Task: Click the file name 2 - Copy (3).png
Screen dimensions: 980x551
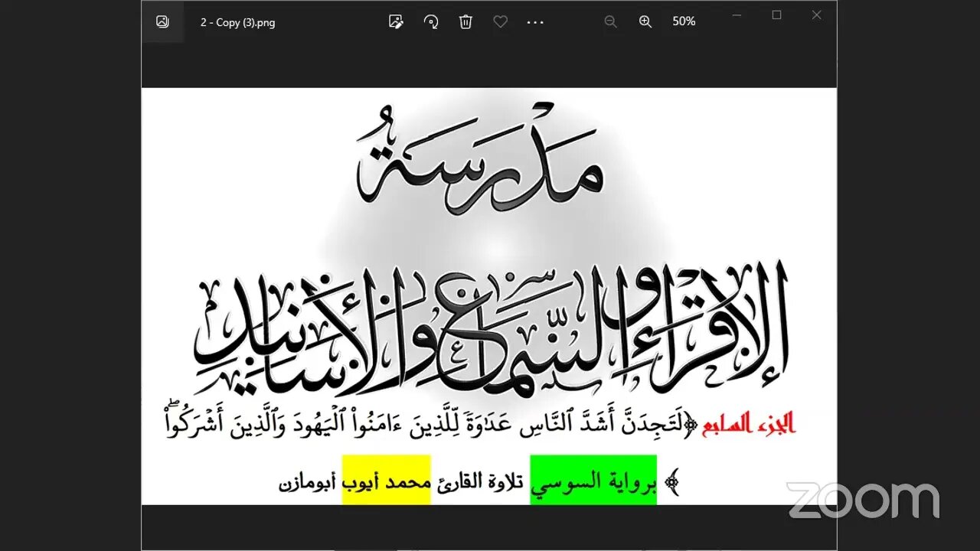Action: (238, 22)
